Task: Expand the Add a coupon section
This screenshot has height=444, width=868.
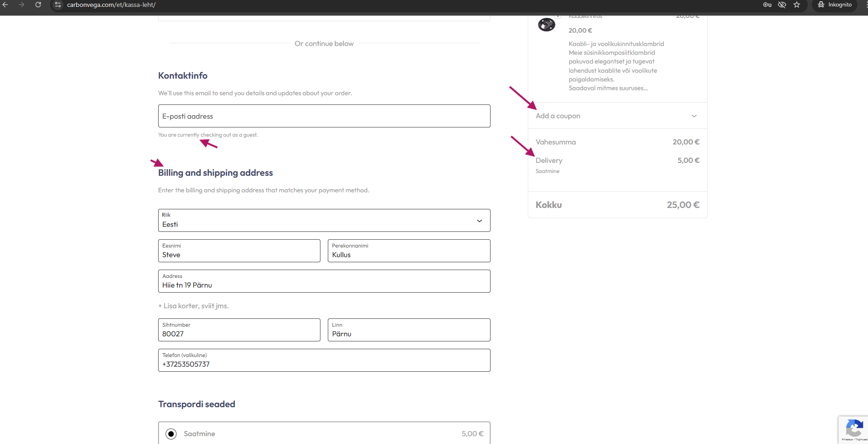Action: click(x=617, y=116)
